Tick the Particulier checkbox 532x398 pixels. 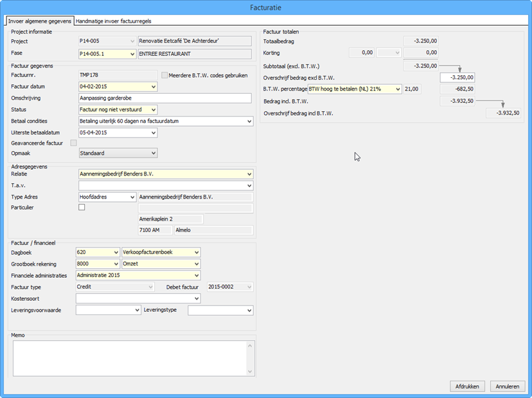[82, 207]
